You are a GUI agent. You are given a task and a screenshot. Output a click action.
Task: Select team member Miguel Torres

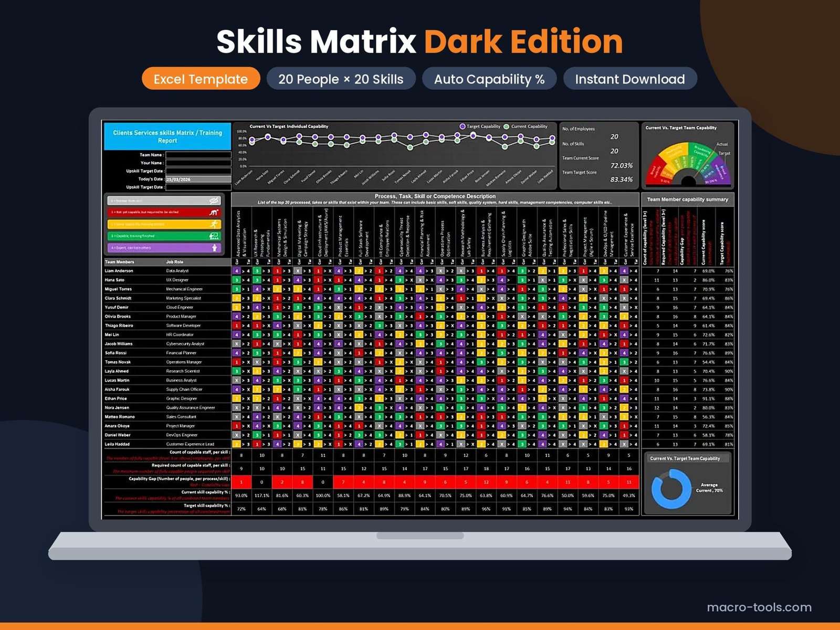click(118, 289)
